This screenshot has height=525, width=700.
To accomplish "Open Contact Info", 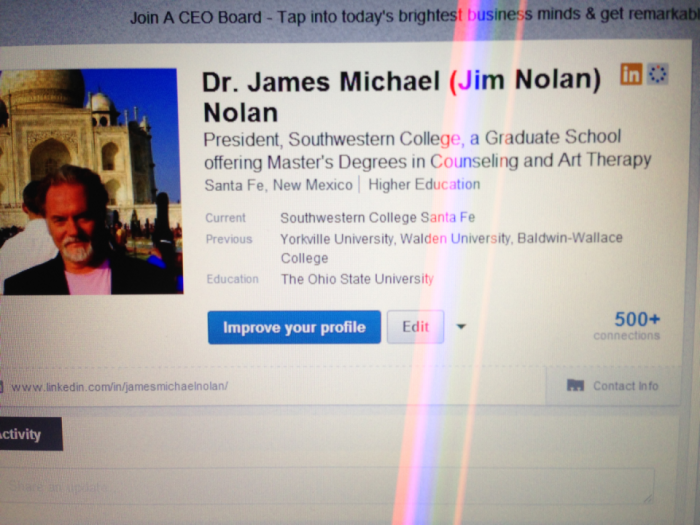I will coord(613,386).
